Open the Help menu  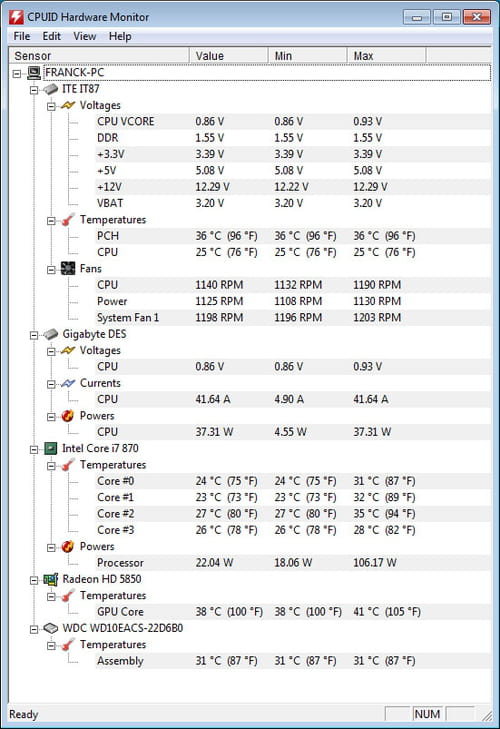(x=120, y=36)
